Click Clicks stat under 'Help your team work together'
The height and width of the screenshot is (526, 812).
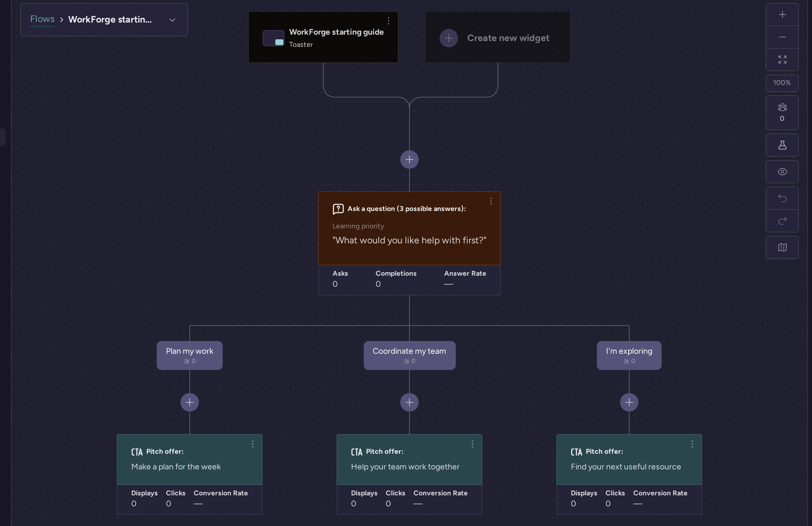(395, 498)
